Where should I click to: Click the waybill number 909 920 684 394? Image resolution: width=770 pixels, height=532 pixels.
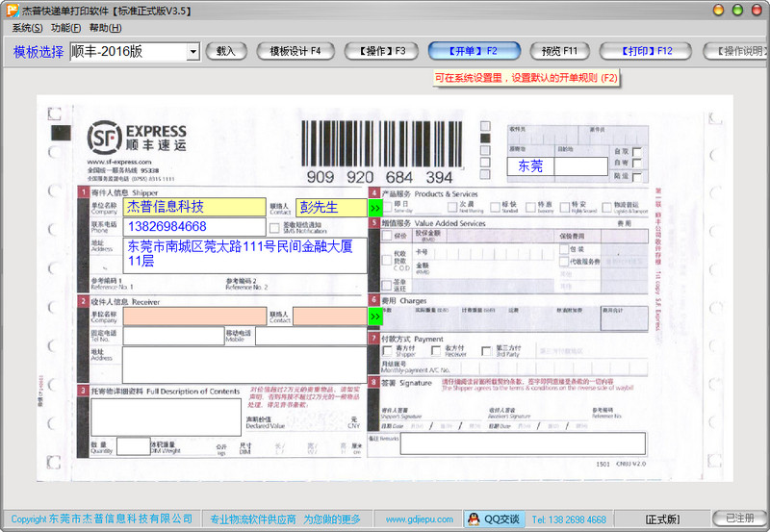tap(379, 177)
